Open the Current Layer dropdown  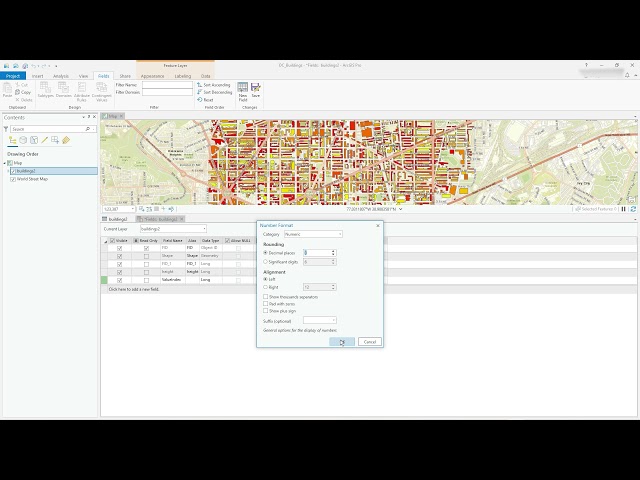pos(173,229)
